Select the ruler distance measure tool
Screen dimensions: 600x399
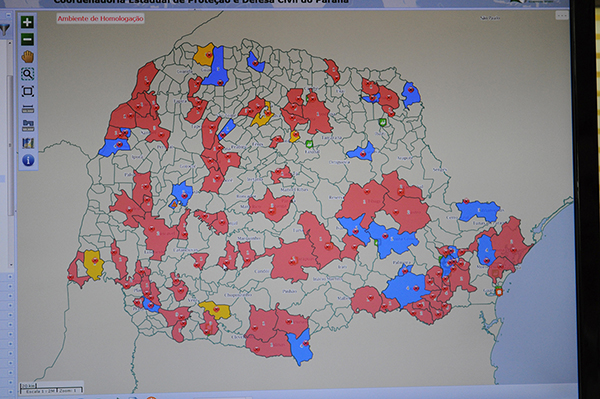(28, 109)
